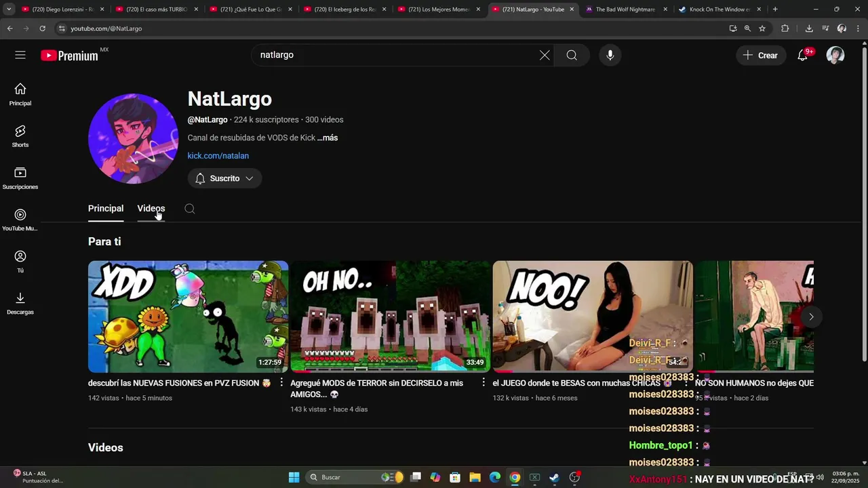
Task: View site information in the address bar
Action: (62, 28)
